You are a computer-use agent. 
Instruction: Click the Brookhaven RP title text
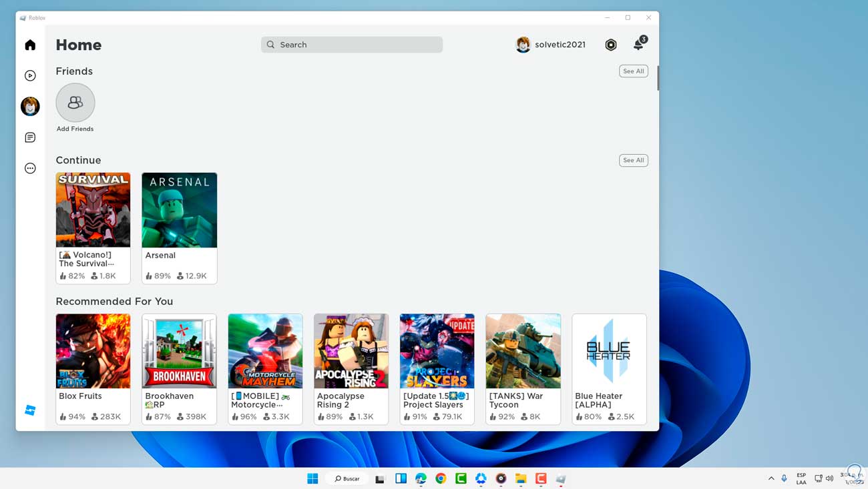click(x=169, y=400)
